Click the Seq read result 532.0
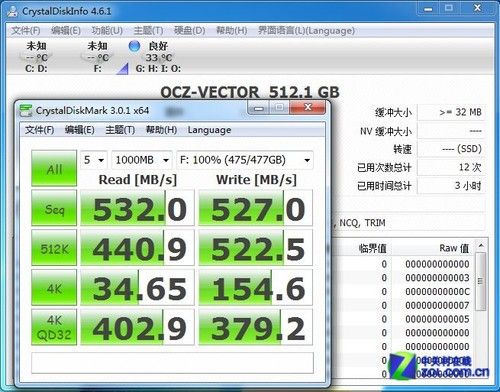500x392 pixels. (137, 208)
